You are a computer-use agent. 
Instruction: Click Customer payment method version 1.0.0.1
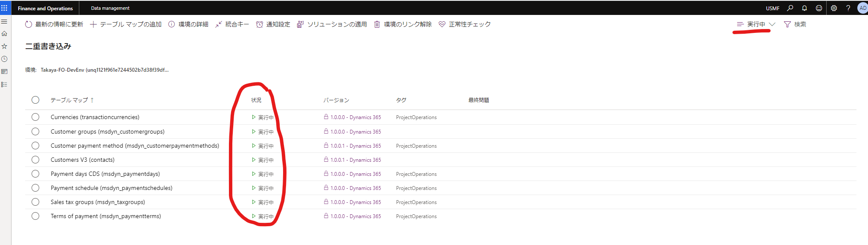tap(356, 146)
